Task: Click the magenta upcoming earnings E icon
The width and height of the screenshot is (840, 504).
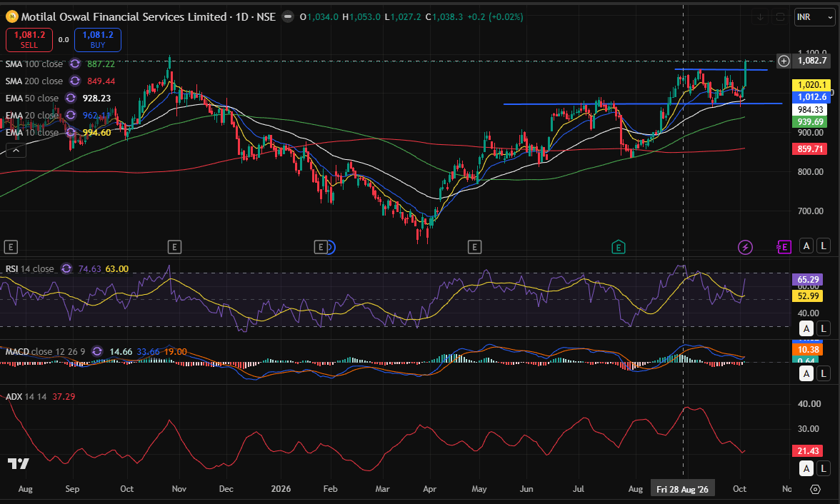Action: (784, 247)
